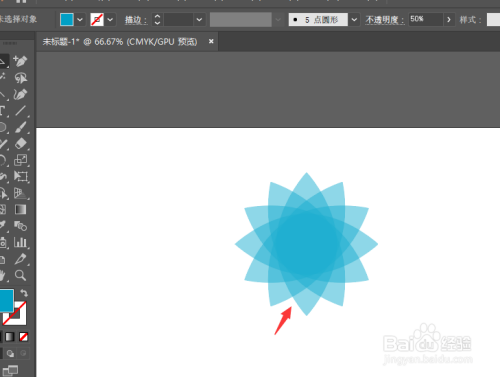The image size is (500, 377).
Task: Open the 不透明度 transparency panel link
Action: point(385,20)
